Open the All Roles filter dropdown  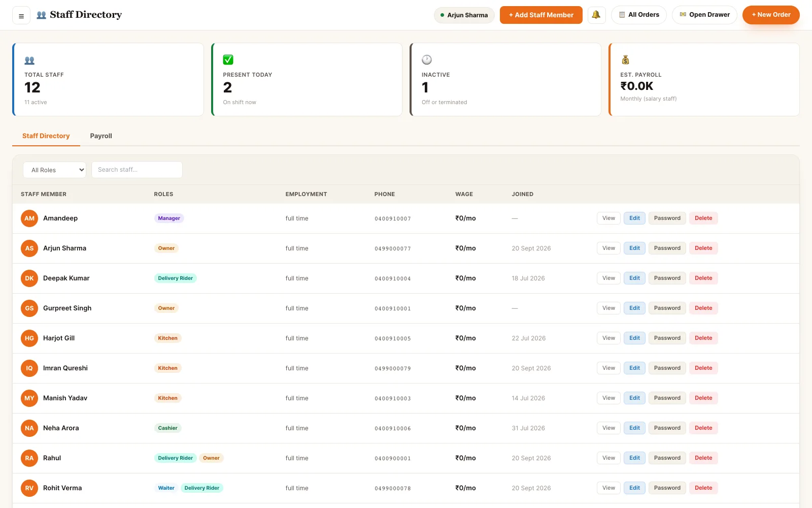coord(54,170)
